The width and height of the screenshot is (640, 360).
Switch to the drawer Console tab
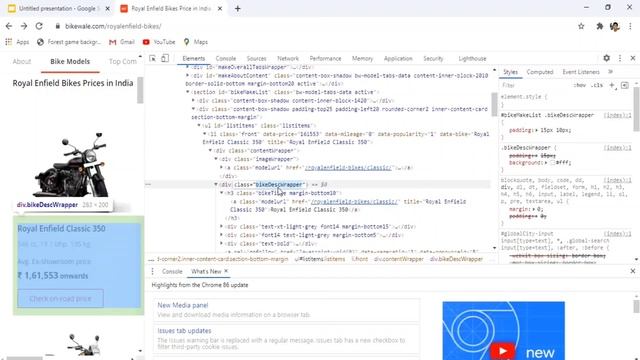(172, 271)
